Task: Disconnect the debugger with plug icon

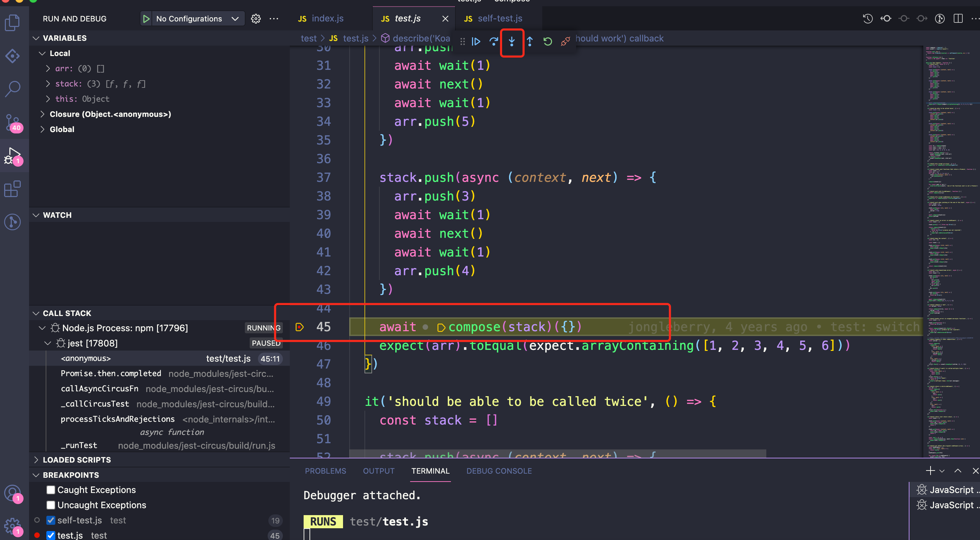Action: 565,41
